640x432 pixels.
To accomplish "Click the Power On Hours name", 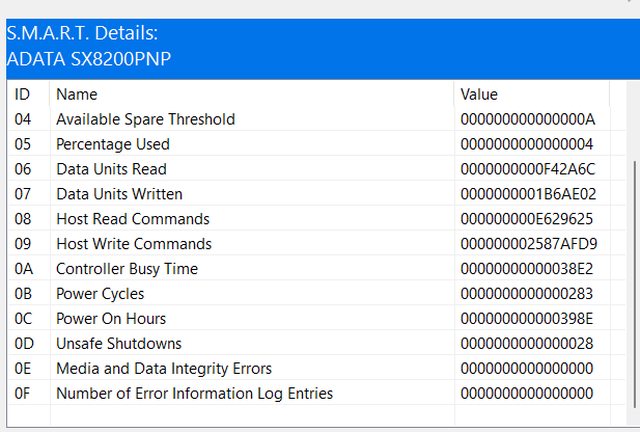I will tap(110, 319).
